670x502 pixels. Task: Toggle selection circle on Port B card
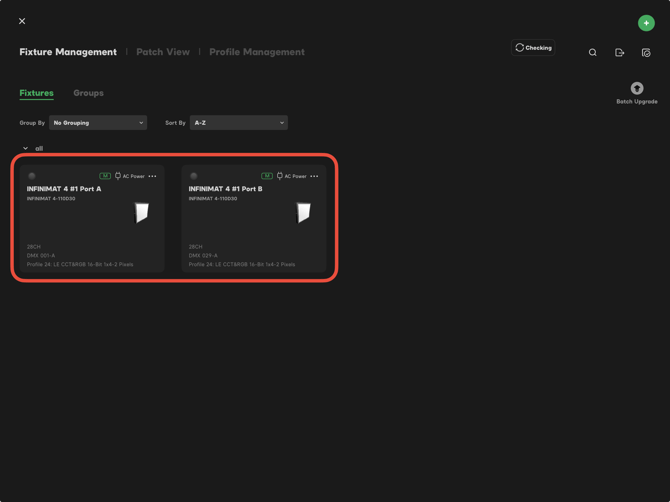coord(194,176)
